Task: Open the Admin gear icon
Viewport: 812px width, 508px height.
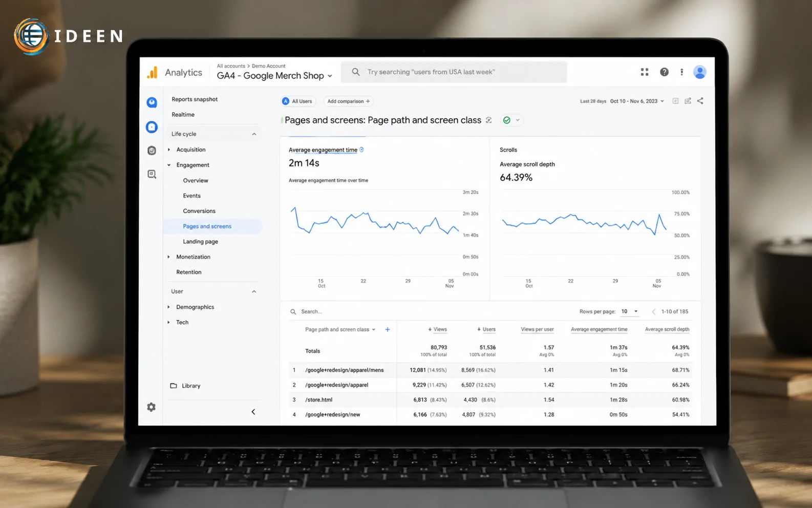Action: click(151, 407)
